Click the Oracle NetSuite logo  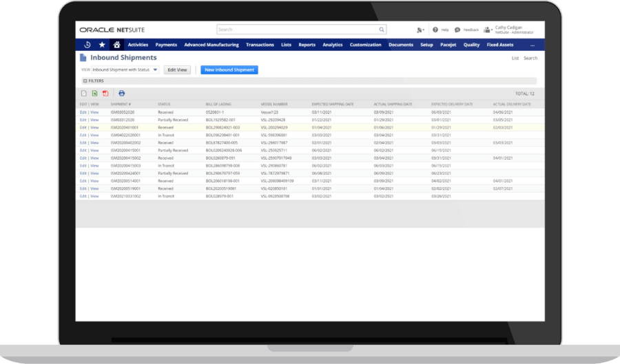coord(112,30)
